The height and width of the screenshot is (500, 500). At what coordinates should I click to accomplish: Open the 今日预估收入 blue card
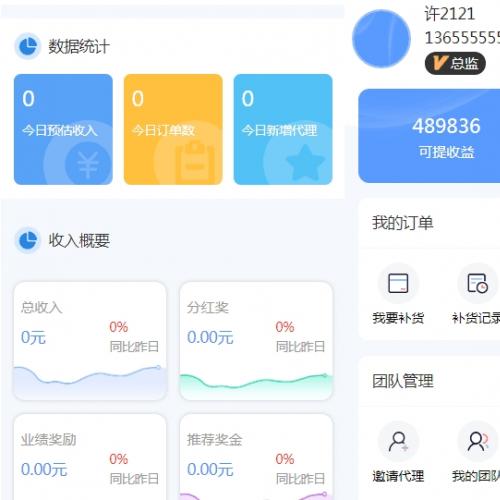click(x=63, y=129)
